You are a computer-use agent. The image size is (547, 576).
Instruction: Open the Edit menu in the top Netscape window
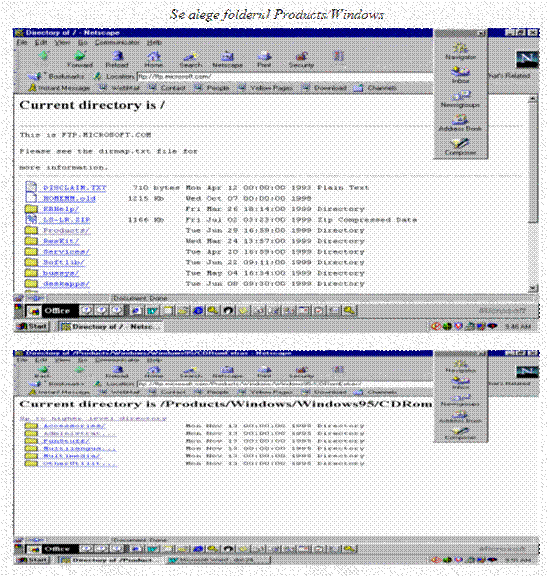40,43
